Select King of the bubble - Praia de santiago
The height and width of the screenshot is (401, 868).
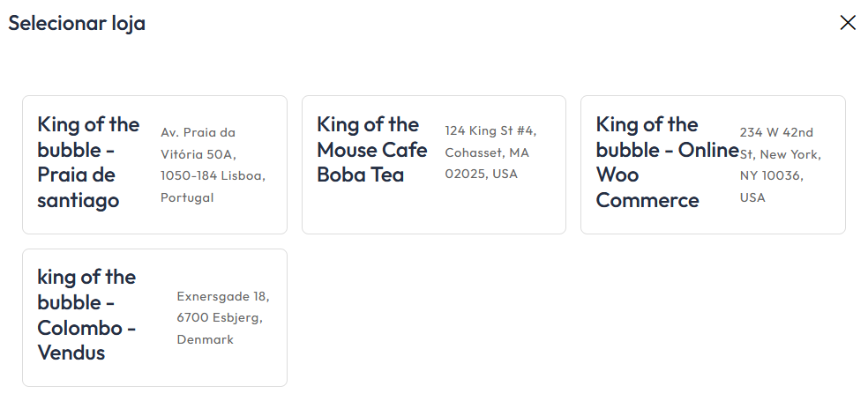88,162
